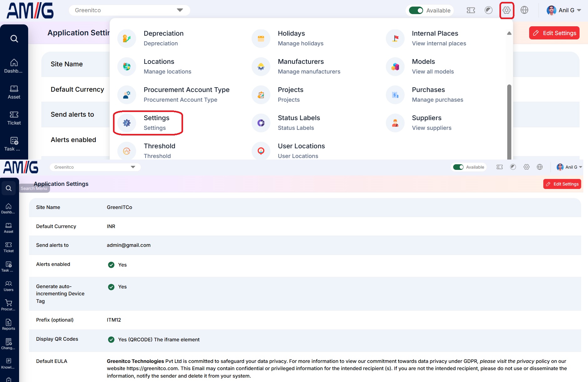Expand the top Greenitco company dropdown
The height and width of the screenshot is (382, 588).
129,10
